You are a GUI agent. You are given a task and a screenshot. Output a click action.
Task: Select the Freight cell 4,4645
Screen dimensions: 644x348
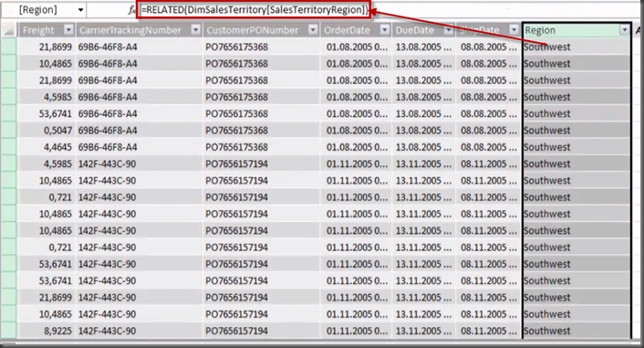[x=47, y=147]
